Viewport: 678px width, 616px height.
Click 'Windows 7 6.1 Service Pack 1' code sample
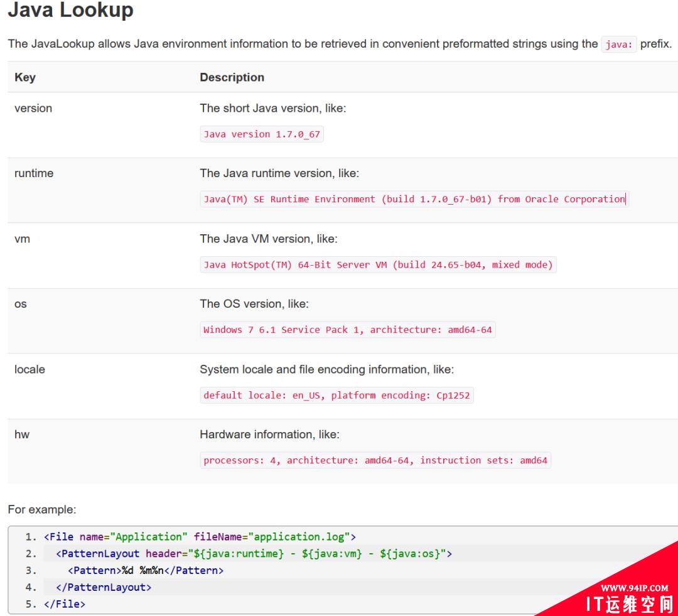pyautogui.click(x=348, y=330)
